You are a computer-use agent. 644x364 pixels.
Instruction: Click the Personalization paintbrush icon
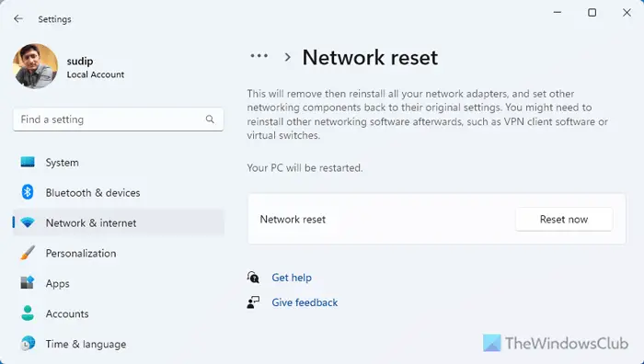tap(28, 253)
